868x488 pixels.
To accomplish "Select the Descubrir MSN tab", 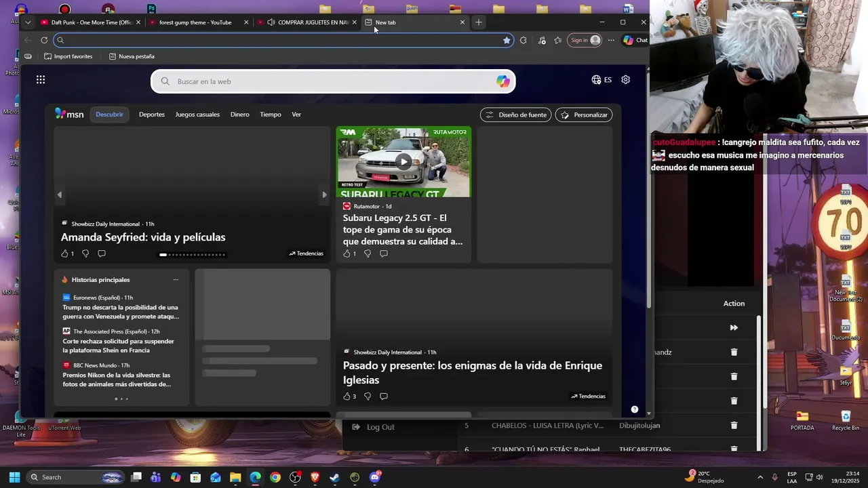I will coord(109,115).
